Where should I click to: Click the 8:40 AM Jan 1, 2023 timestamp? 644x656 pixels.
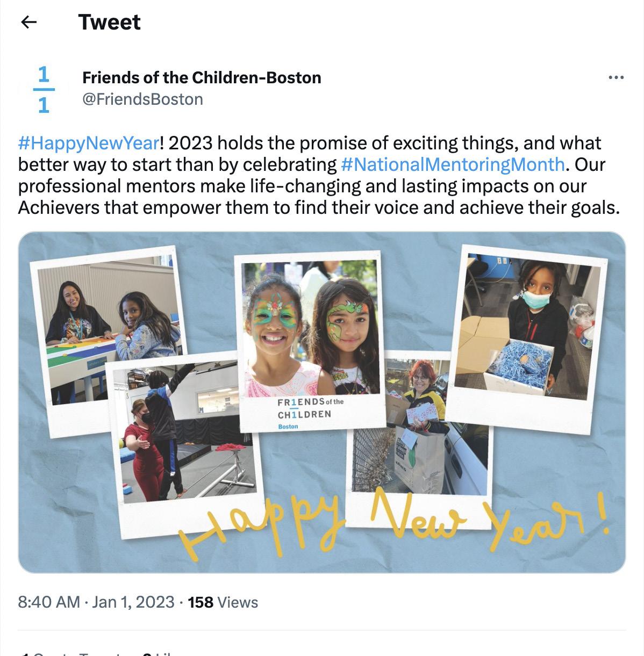tap(96, 602)
